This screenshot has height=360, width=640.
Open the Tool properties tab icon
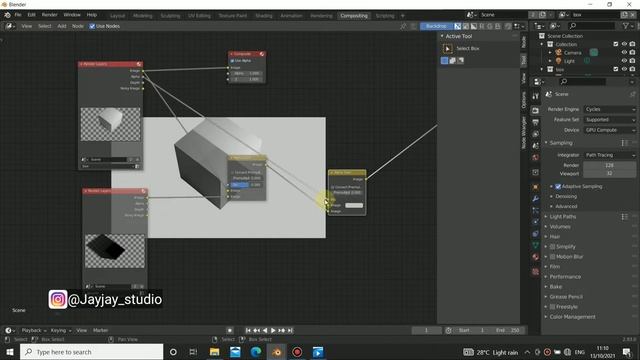536,96
